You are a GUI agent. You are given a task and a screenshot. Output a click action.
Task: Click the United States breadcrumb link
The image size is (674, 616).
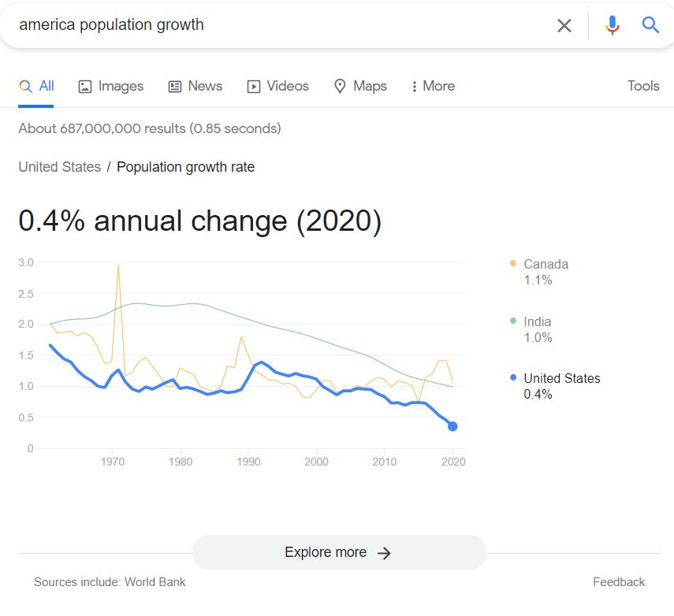[x=60, y=167]
